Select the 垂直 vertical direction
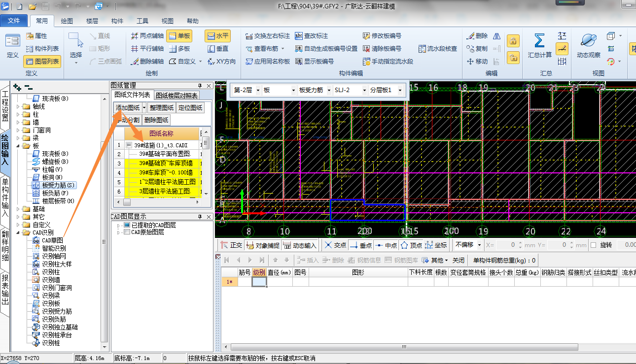Image resolution: width=636 pixels, height=364 pixels. point(217,49)
